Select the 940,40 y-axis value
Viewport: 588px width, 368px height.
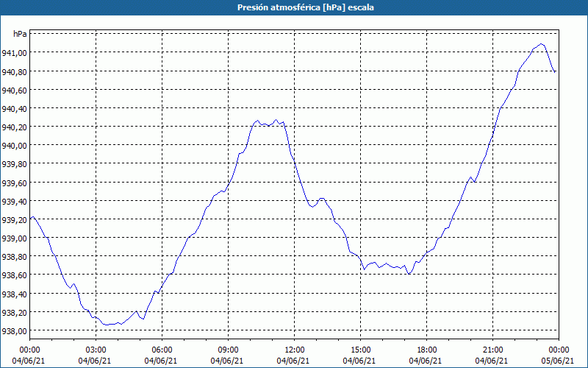pos(14,109)
